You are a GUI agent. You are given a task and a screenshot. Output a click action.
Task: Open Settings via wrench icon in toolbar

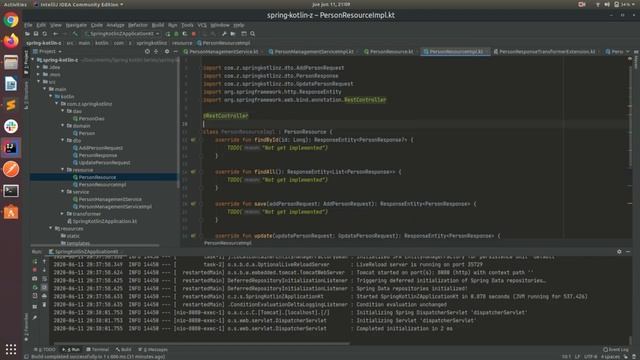click(224, 34)
